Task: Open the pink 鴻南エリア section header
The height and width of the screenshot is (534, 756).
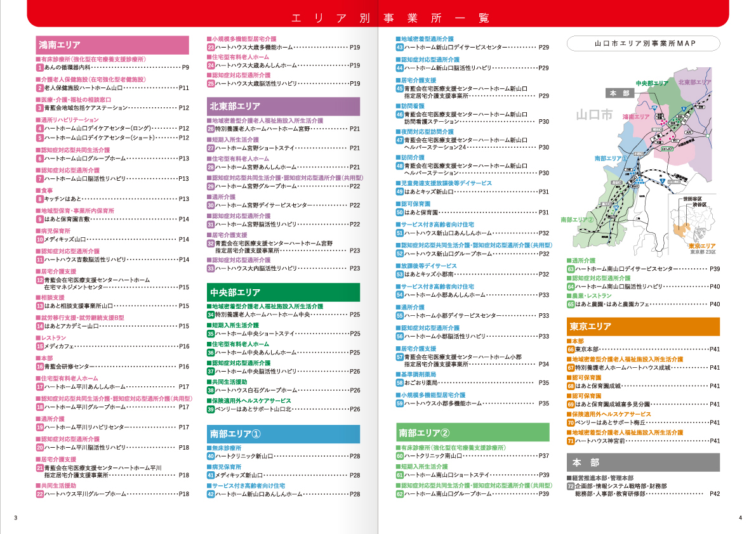Action: pyautogui.click(x=112, y=45)
